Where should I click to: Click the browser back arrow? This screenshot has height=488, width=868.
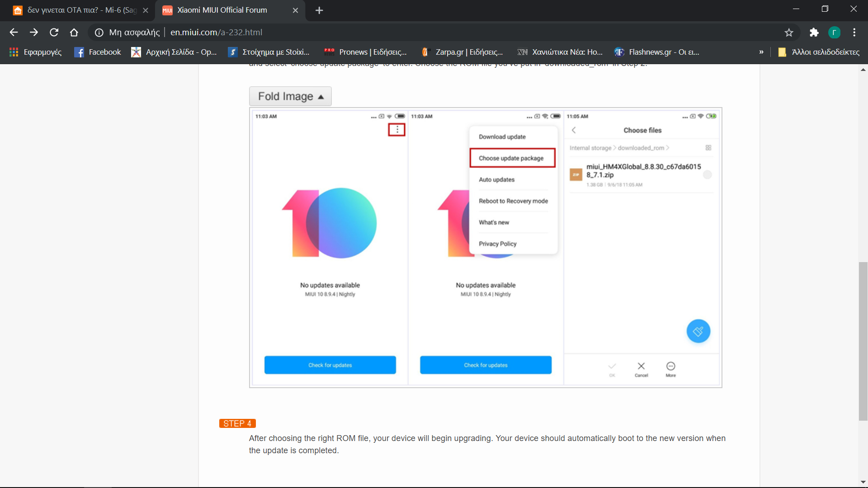tap(14, 32)
